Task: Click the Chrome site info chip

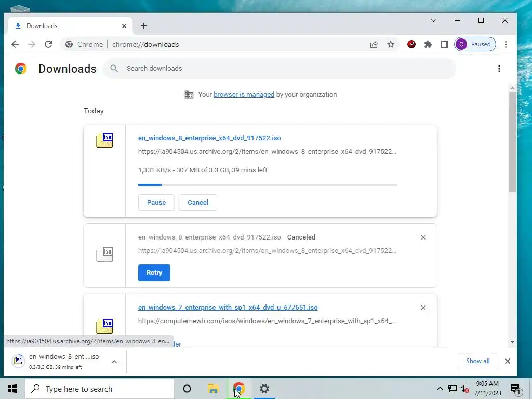Action: point(84,45)
